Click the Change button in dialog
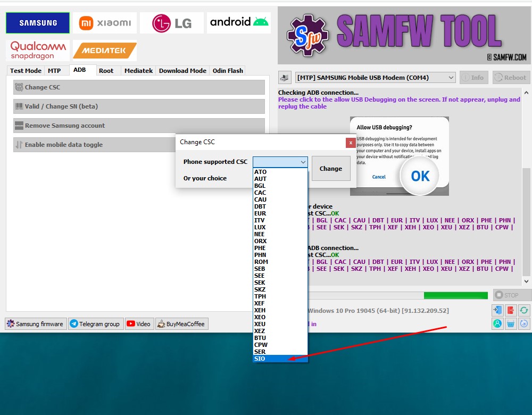 pyautogui.click(x=331, y=169)
